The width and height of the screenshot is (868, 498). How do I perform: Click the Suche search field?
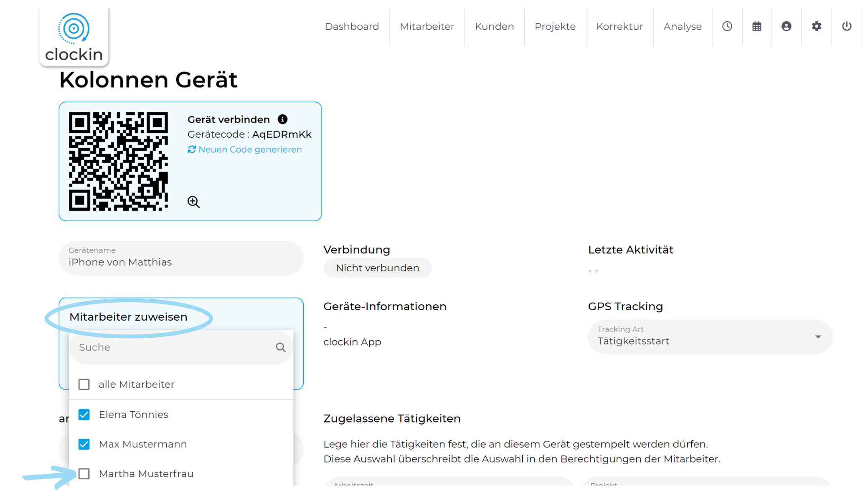click(181, 347)
